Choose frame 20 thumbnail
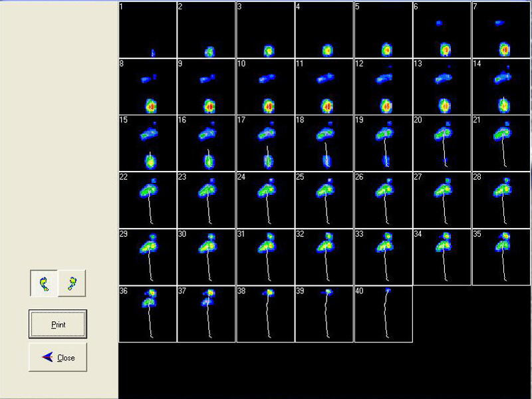Image resolution: width=532 pixels, height=399 pixels. point(442,143)
